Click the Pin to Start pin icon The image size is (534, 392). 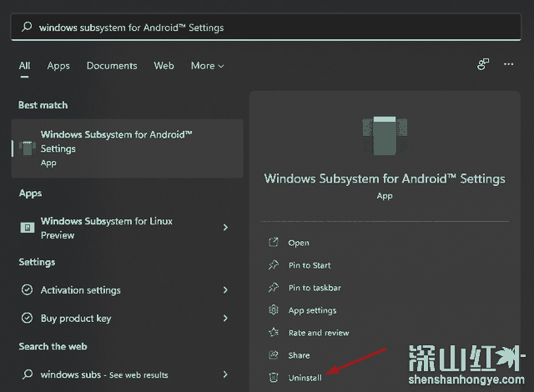(x=274, y=264)
